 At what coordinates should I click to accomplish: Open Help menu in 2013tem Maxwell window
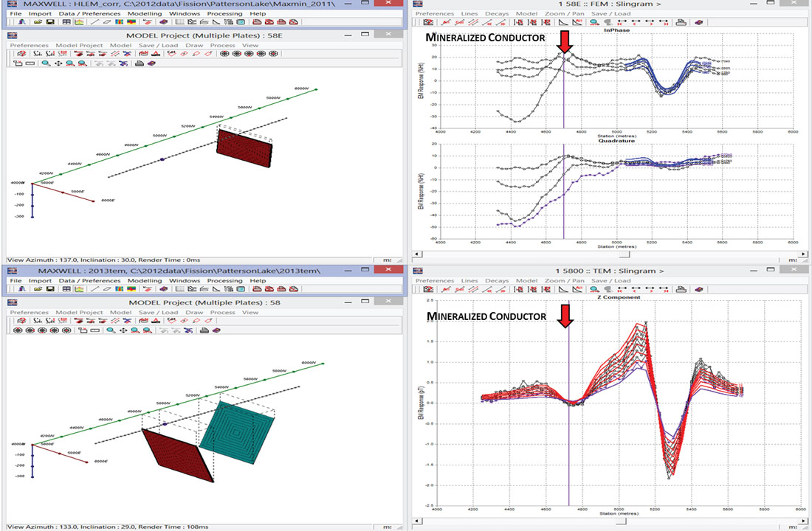click(258, 280)
